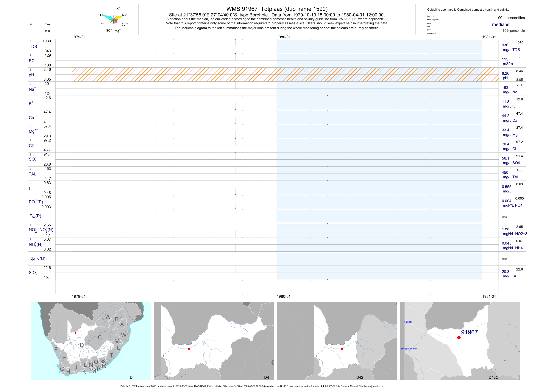Click the Maucha ion diagram star shape

click(x=114, y=19)
